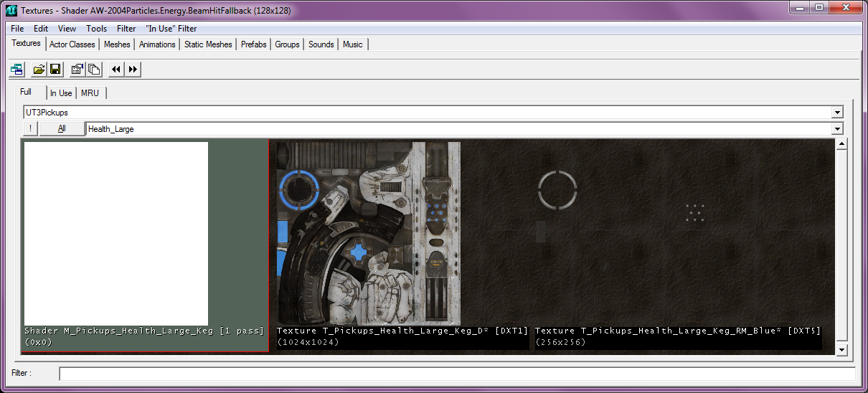Save package using the floppy disk icon
This screenshot has width=868, height=393.
[x=55, y=69]
